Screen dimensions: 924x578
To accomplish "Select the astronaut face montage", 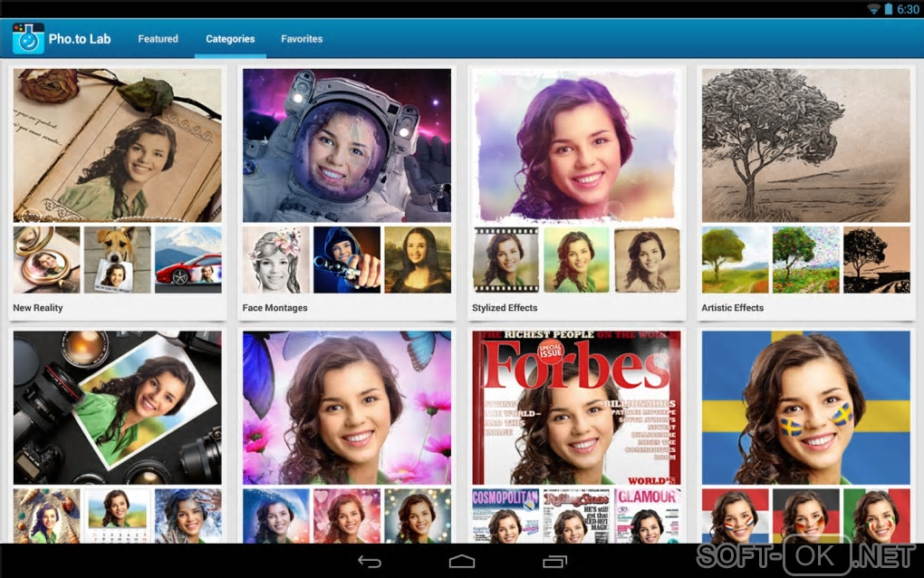I will click(x=346, y=145).
